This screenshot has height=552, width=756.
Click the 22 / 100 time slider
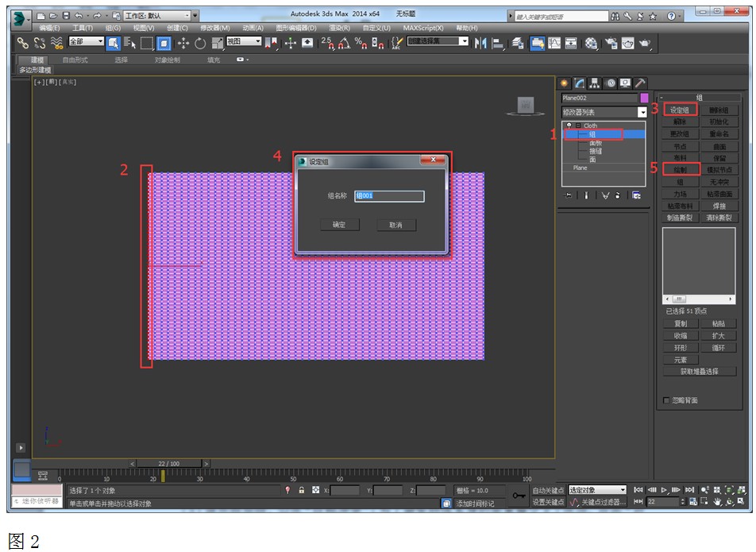pos(168,464)
